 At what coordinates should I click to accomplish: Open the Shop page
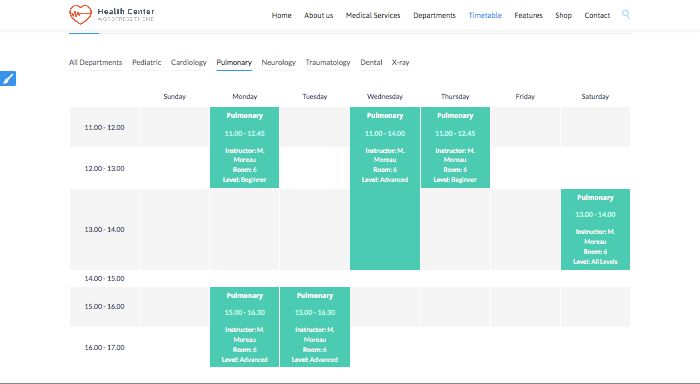click(x=563, y=15)
